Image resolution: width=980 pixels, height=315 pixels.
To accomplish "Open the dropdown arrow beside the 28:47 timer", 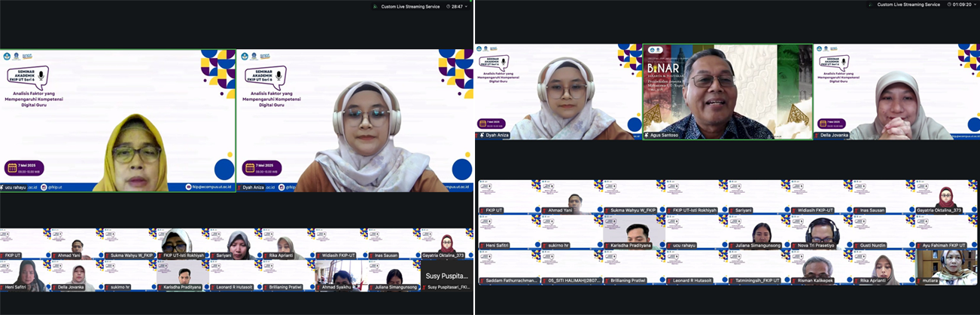I will [467, 6].
